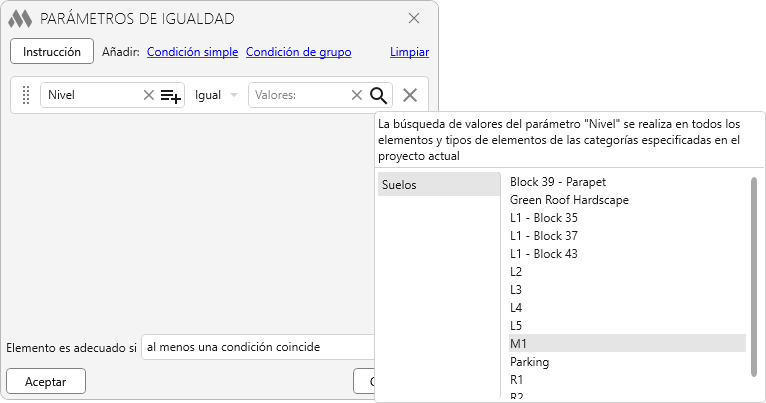
Task: Click the add parameter list icon
Action: pos(171,96)
